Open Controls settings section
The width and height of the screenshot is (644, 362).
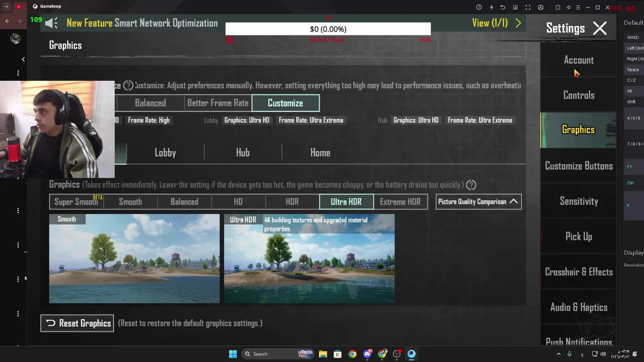tap(579, 95)
